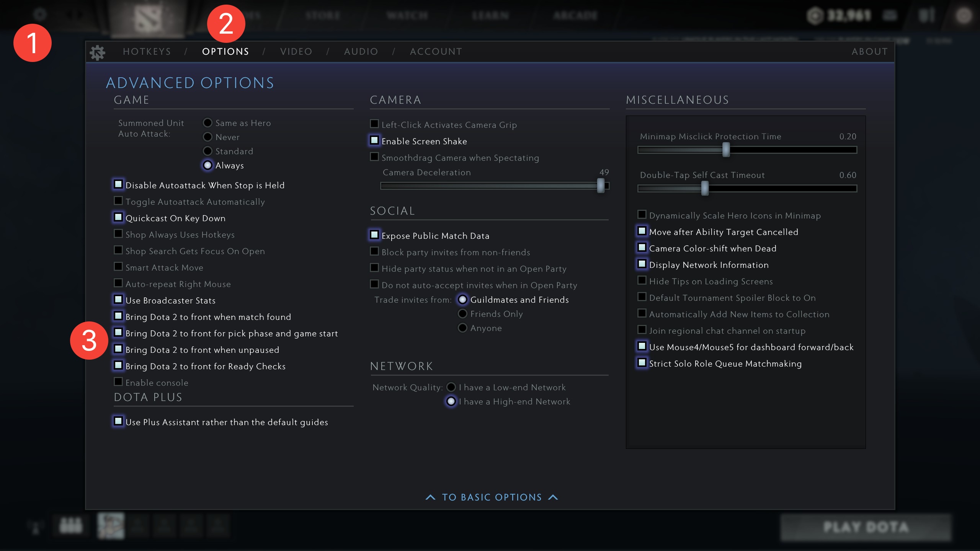Image resolution: width=980 pixels, height=551 pixels.
Task: Enable Block party invites from non-friends
Action: (374, 251)
